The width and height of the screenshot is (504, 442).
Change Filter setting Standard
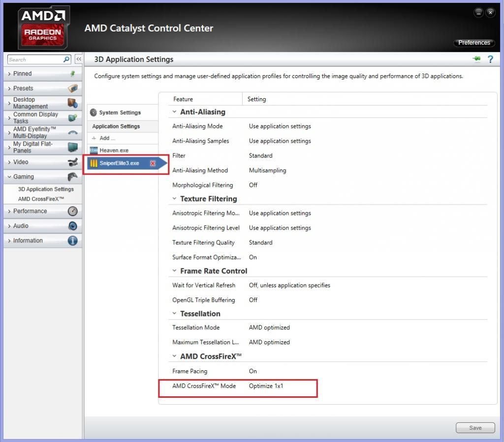click(261, 156)
